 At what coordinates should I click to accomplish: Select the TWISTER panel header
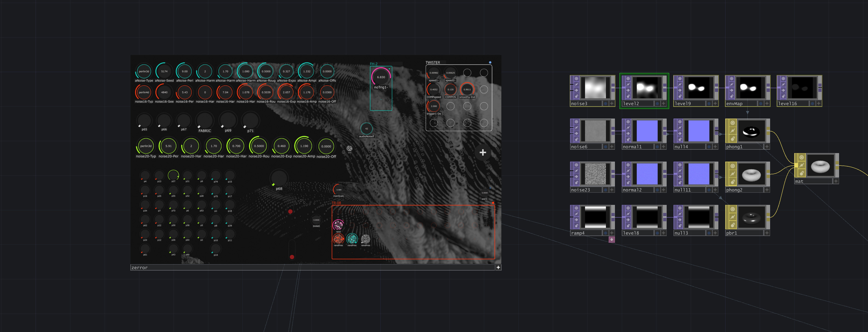[432, 62]
